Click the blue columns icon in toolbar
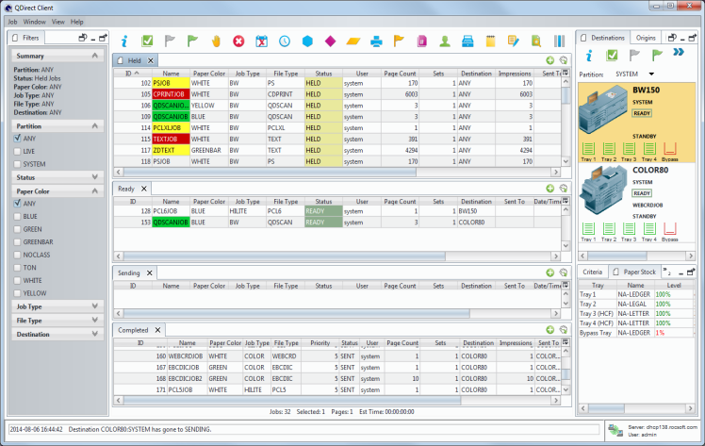This screenshot has height=446, width=705. pos(559,41)
